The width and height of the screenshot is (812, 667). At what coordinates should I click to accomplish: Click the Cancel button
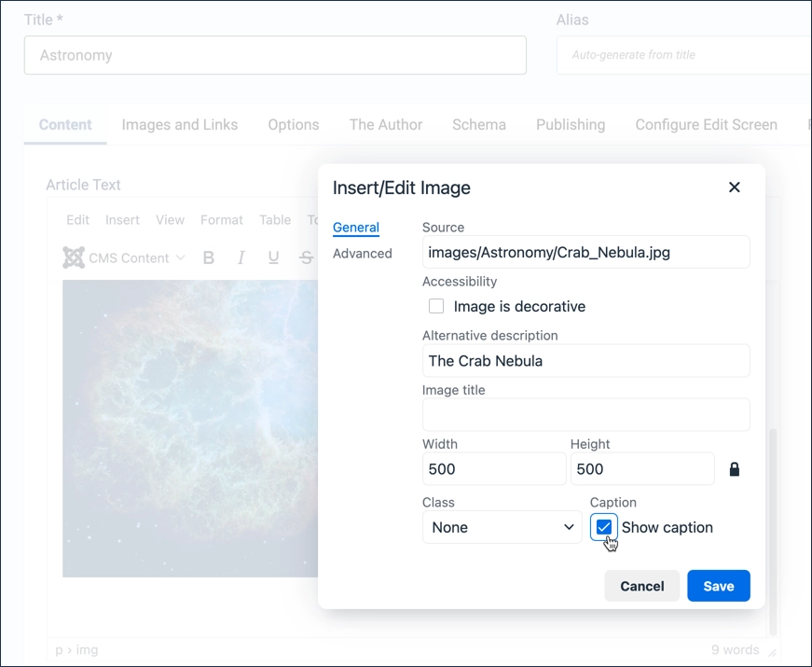pyautogui.click(x=641, y=586)
